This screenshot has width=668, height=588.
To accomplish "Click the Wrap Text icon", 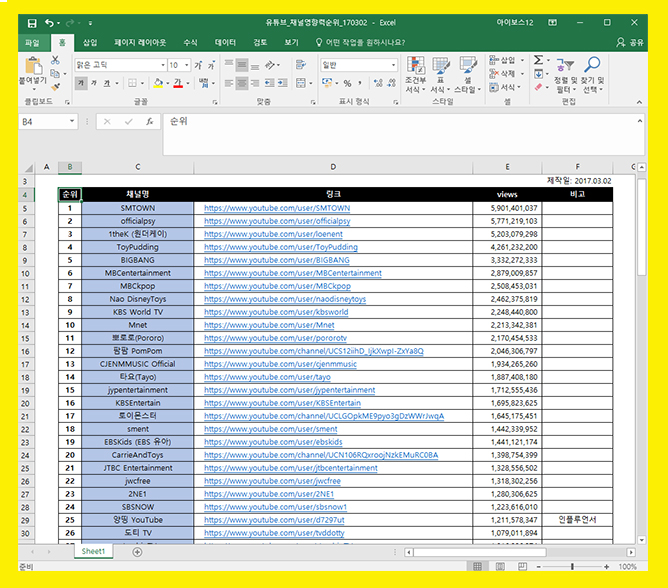I will click(301, 65).
